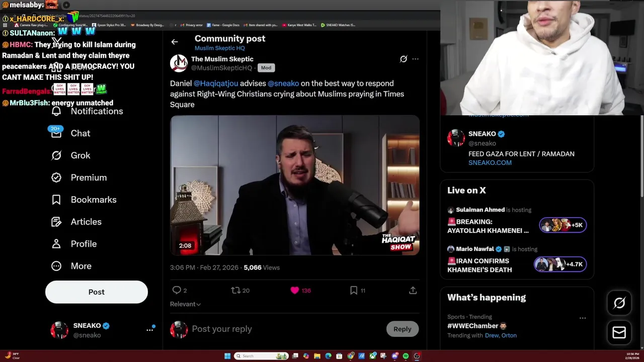Viewport: 644px width, 362px height.
Task: Click the @MuslimSkepticHQ handle
Action: point(221,68)
